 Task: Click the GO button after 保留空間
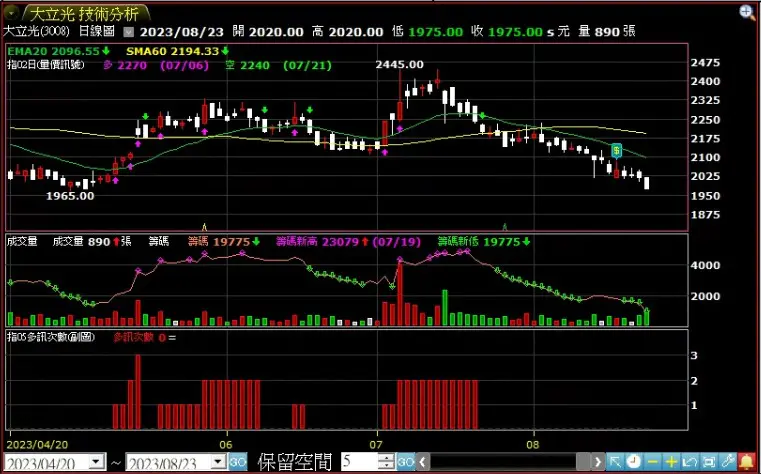[x=406, y=461]
